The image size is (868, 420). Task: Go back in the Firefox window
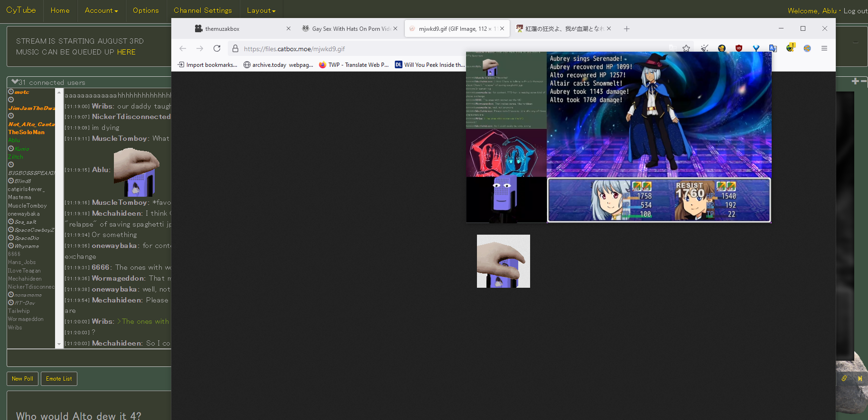[x=183, y=48]
